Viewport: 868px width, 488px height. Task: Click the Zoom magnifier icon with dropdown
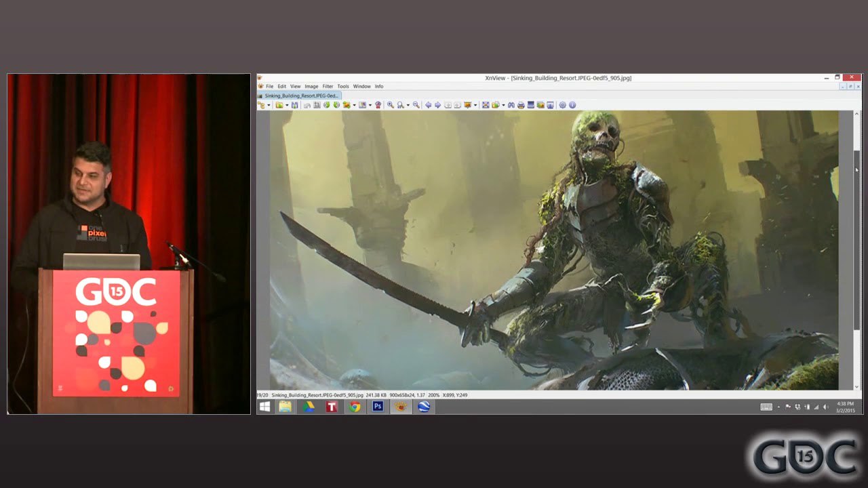[401, 105]
